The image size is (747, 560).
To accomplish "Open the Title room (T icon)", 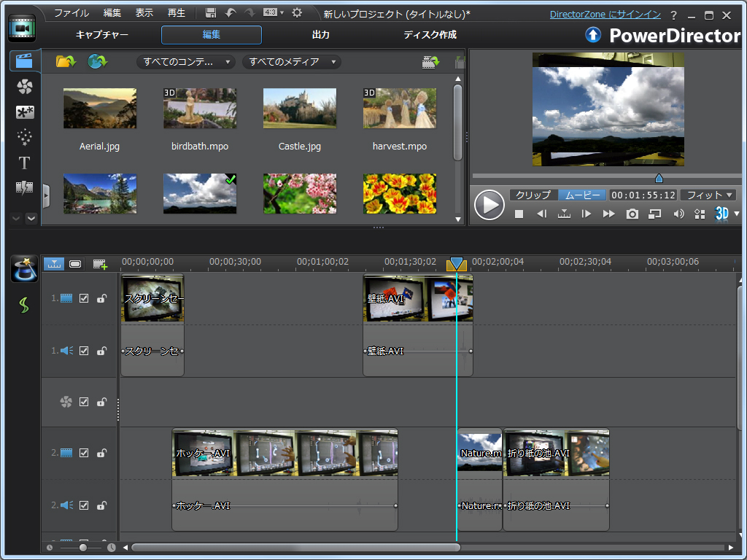I will click(x=24, y=163).
